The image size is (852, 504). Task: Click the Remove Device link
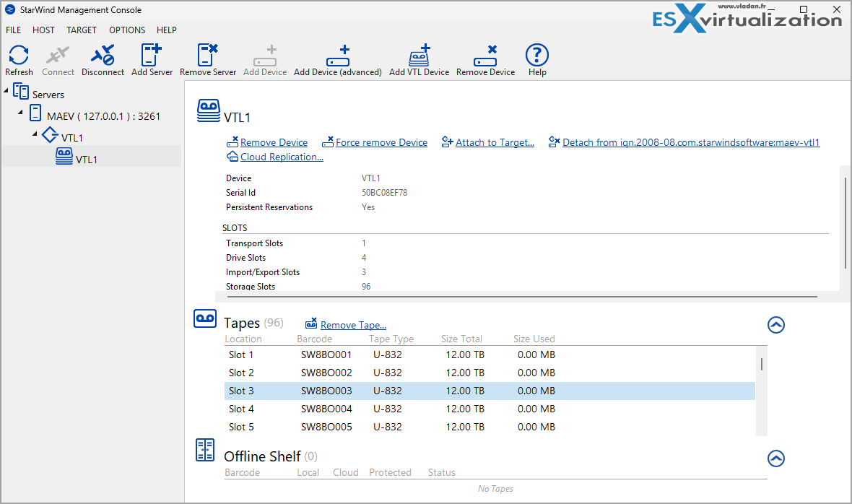click(x=273, y=142)
